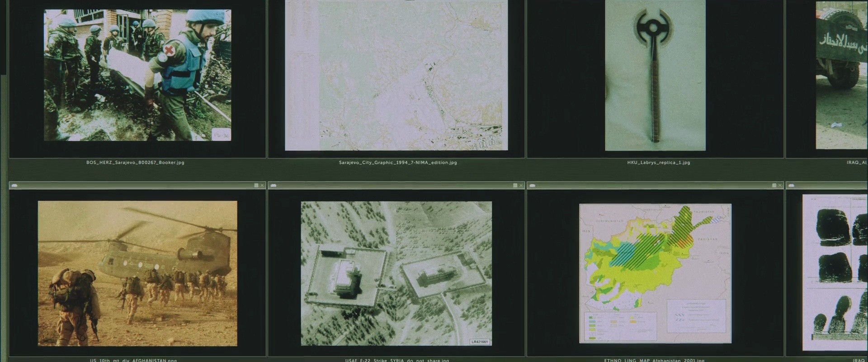
Task: Click the title-bar icon of the helicopter photo window
Action: (14, 186)
